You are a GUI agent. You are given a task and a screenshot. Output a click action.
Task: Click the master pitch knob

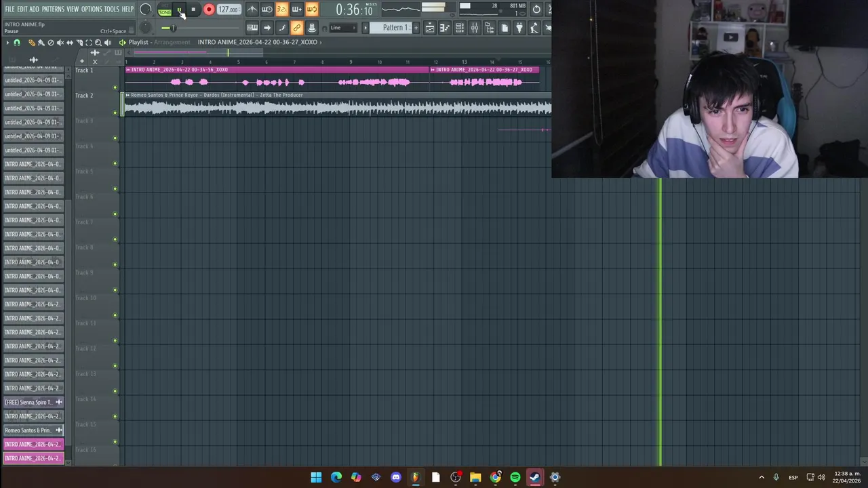[145, 27]
